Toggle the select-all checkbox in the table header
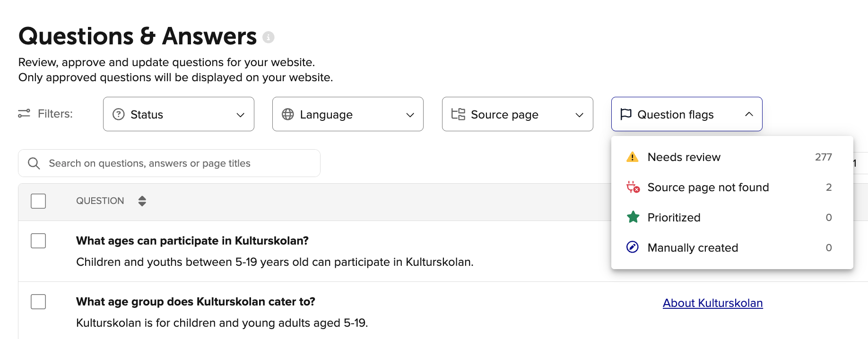Screen dimensions: 868x339 point(38,201)
